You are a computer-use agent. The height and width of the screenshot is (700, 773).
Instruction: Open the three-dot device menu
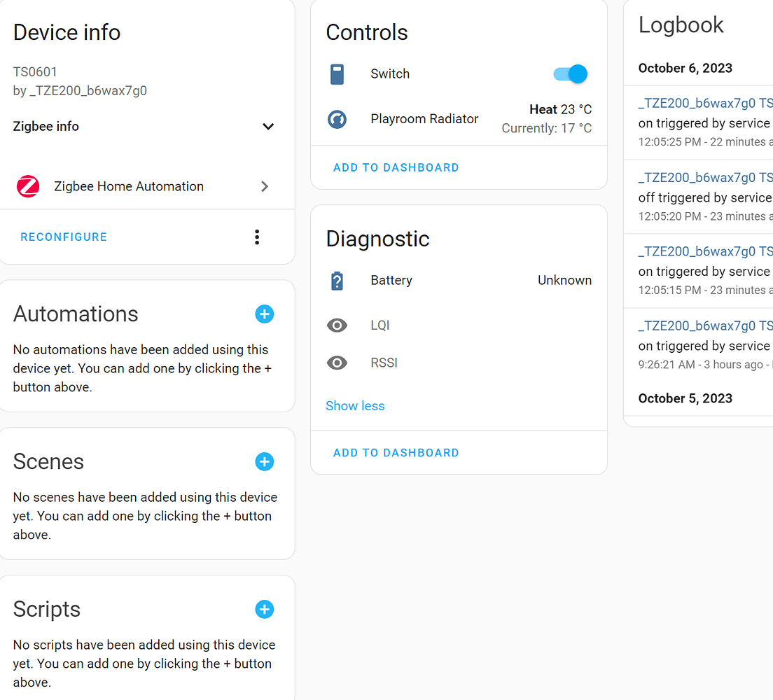tap(257, 237)
